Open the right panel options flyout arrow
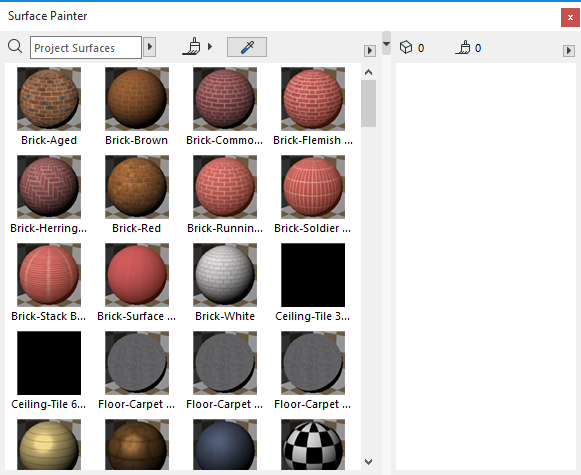 (x=568, y=50)
